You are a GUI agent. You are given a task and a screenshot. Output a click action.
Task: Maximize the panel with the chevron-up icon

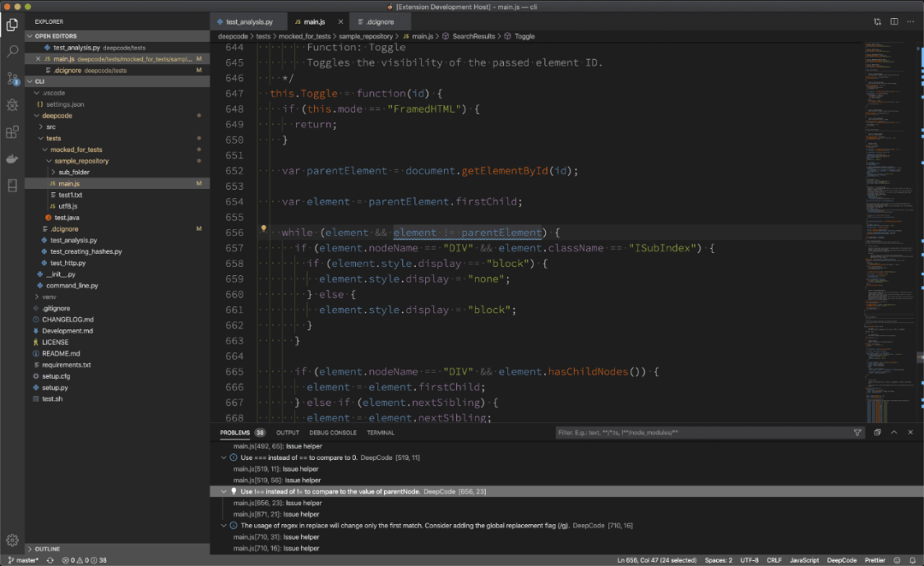[894, 433]
